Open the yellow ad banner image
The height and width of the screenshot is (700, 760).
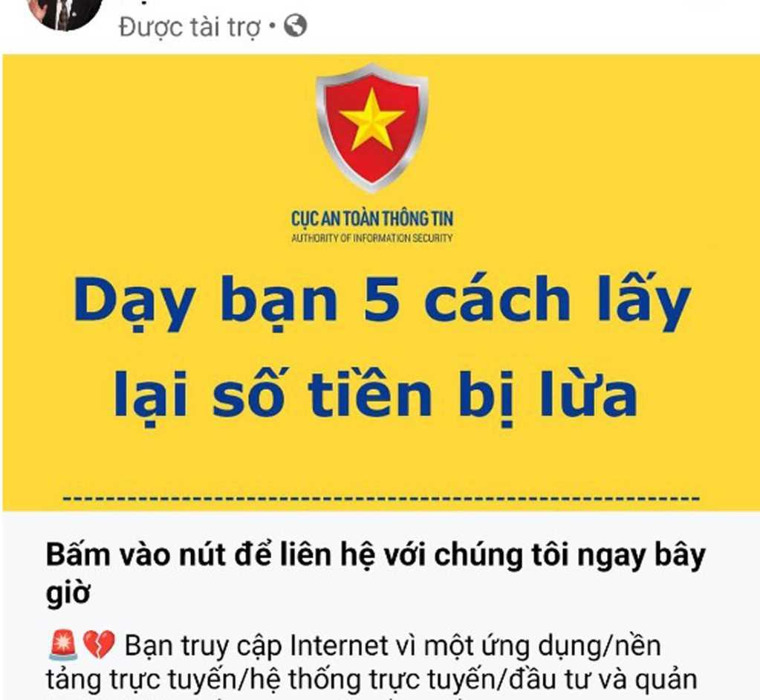(380, 282)
